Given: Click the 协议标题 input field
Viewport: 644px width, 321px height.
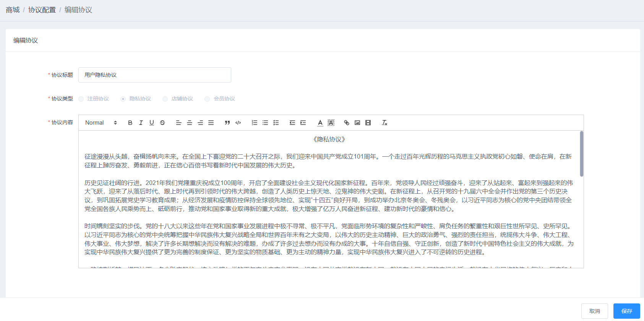Looking at the screenshot, I should 154,75.
